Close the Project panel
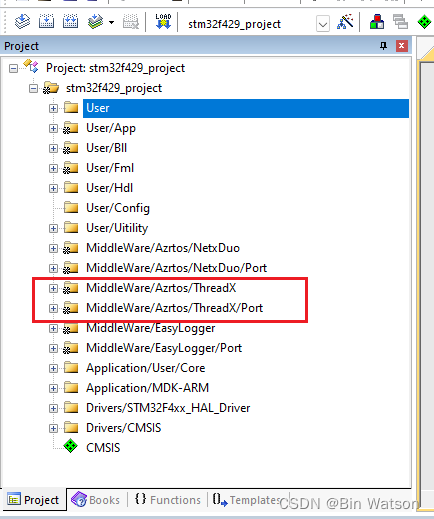Screen dimensions: 434x519 401,46
